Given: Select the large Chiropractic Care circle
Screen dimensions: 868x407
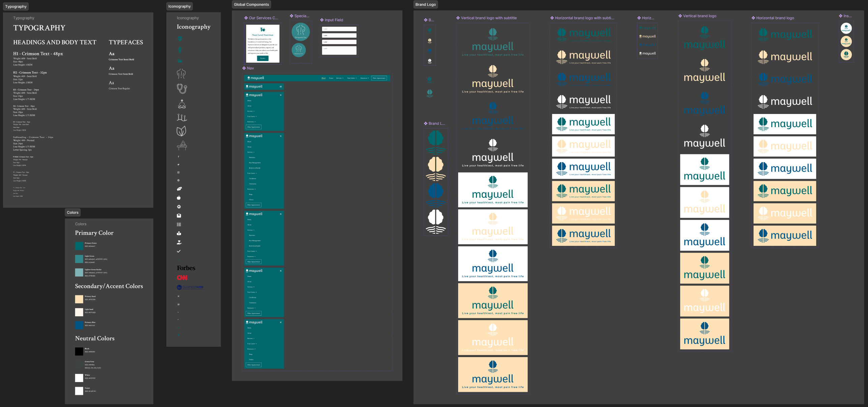Looking at the screenshot, I should tap(300, 32).
